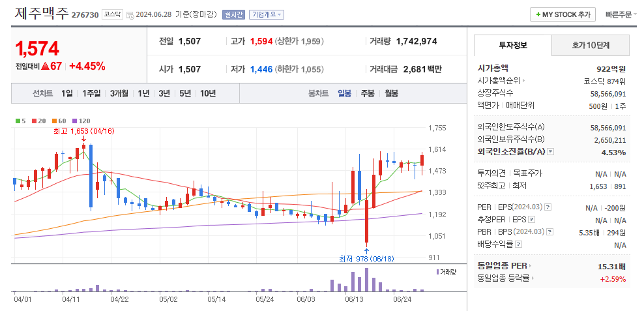Click the 코스닥 874위 ranking value

(x=605, y=81)
